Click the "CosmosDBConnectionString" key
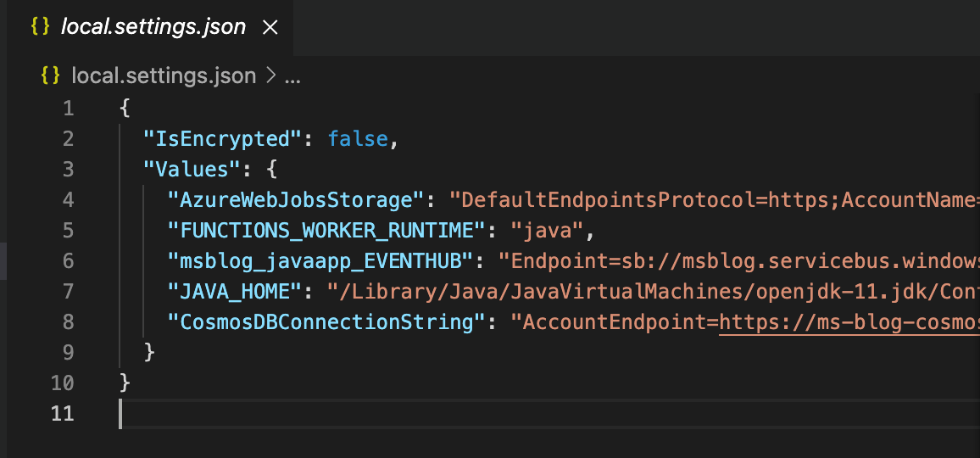Screen dimensions: 980x458 point(327,323)
